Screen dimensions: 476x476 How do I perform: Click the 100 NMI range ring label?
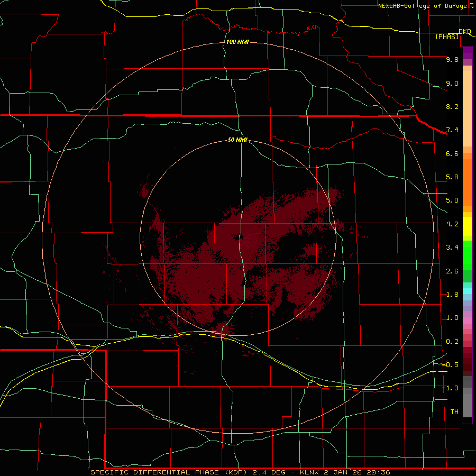coord(237,42)
